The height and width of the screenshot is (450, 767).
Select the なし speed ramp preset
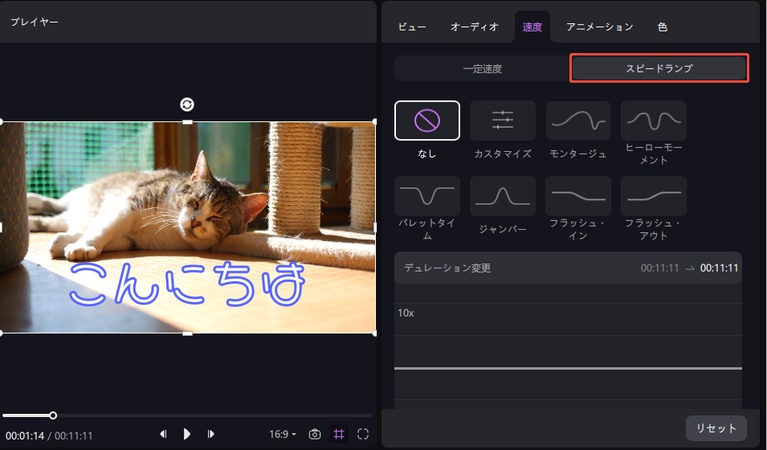click(427, 120)
